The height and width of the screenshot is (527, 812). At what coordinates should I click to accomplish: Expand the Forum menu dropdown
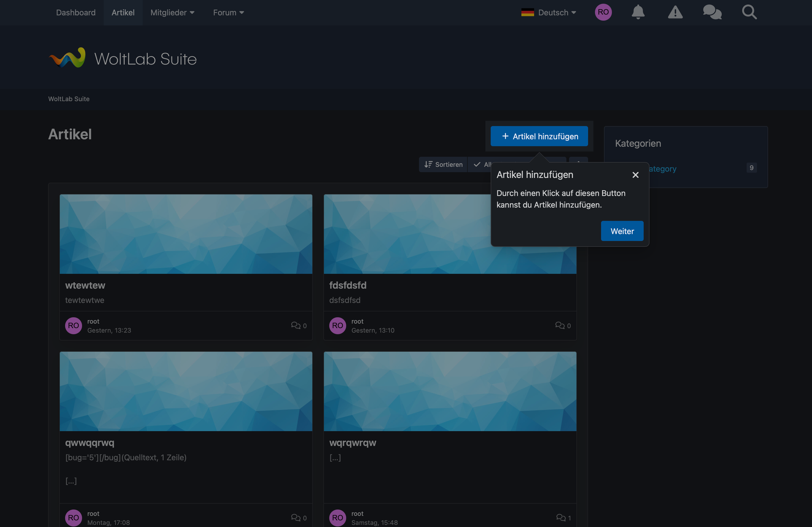point(228,13)
